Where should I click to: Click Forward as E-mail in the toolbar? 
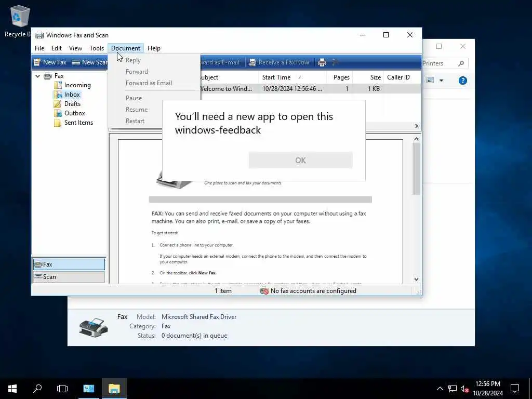(220, 62)
